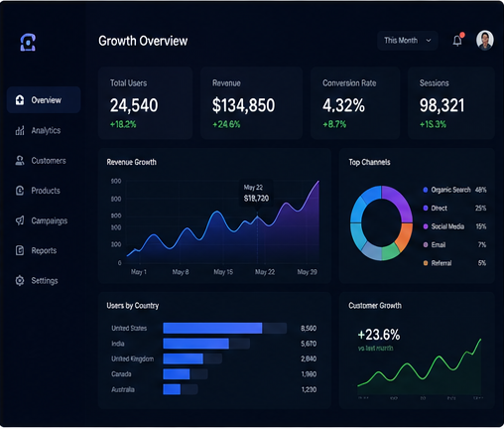Open Settings from sidebar
This screenshot has width=504, height=429.
click(37, 281)
